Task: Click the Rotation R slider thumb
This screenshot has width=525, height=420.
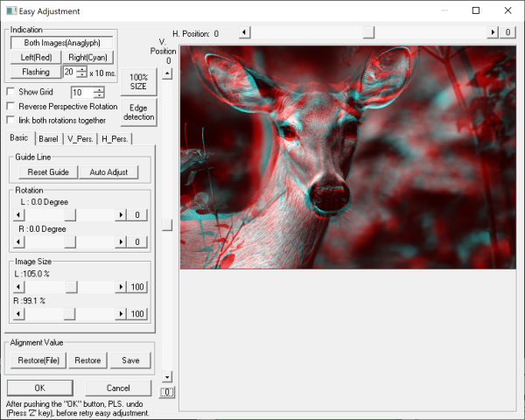Action: tap(70, 241)
